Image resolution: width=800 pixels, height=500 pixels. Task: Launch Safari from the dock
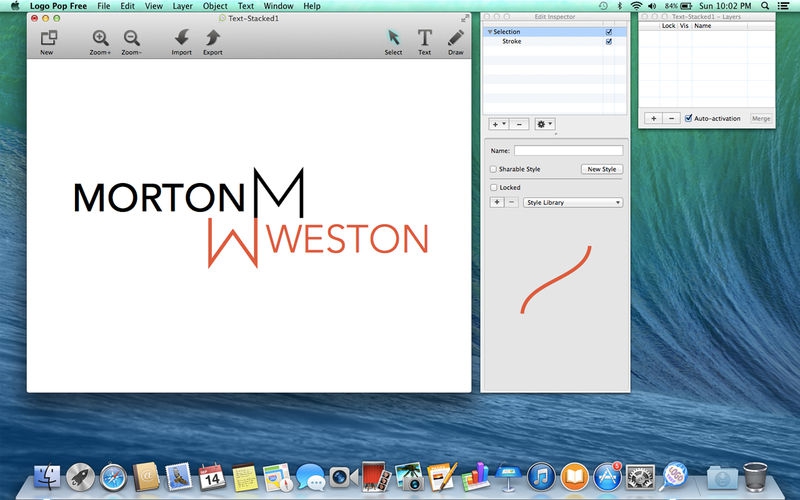click(113, 477)
